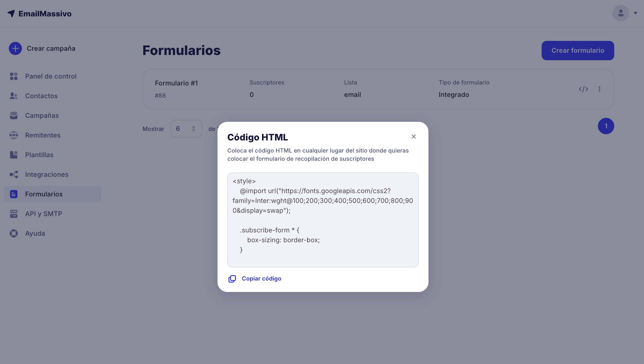Open API y SMTP section
The height and width of the screenshot is (364, 644).
point(44,214)
